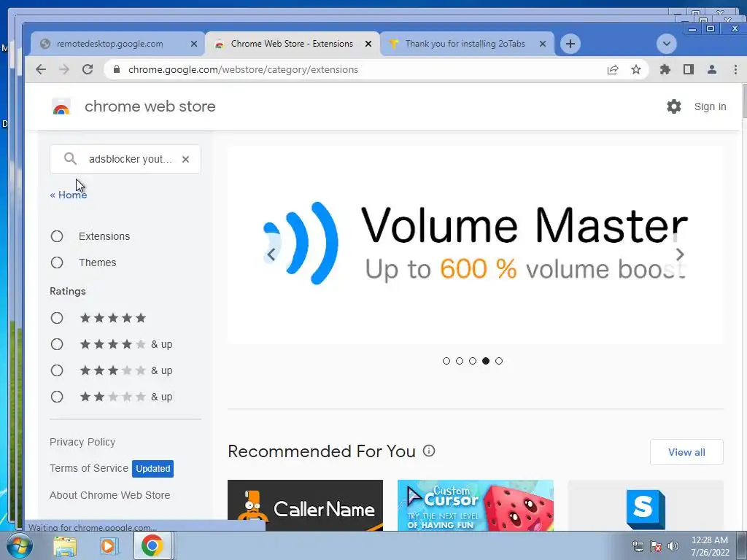
Task: Open a new tab with plus button
Action: coord(570,44)
